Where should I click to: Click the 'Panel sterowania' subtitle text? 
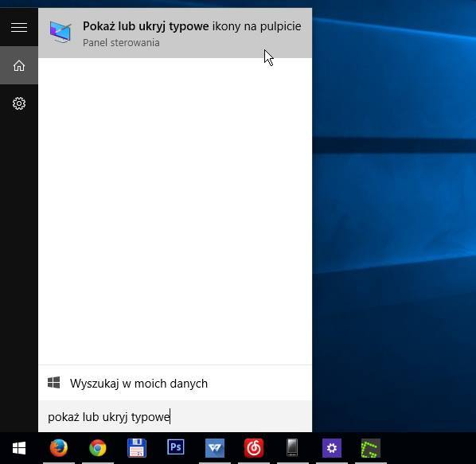pos(121,42)
